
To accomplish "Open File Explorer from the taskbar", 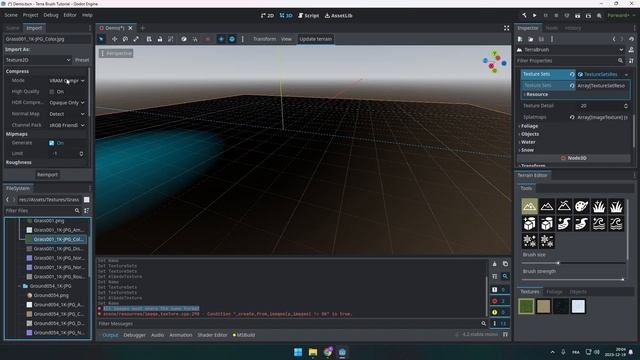I will pyautogui.click(x=313, y=352).
